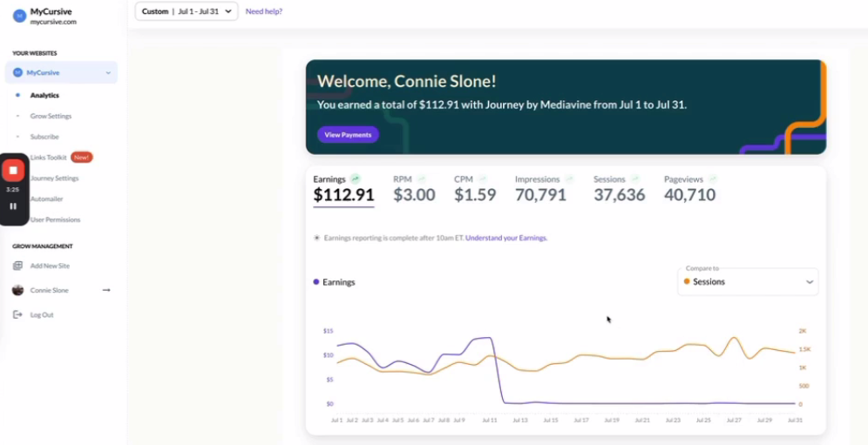This screenshot has width=868, height=445.
Task: Open the Understand your Earnings link
Action: (506, 238)
